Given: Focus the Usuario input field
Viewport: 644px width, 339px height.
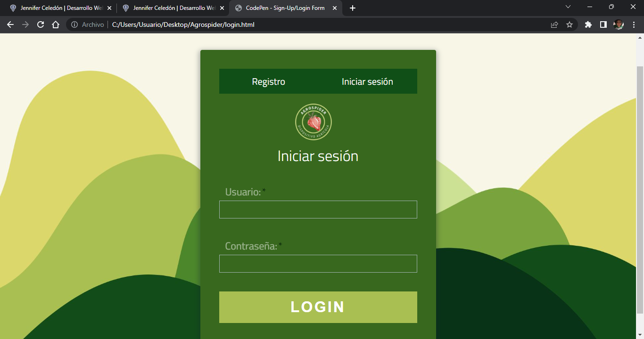Looking at the screenshot, I should point(318,210).
